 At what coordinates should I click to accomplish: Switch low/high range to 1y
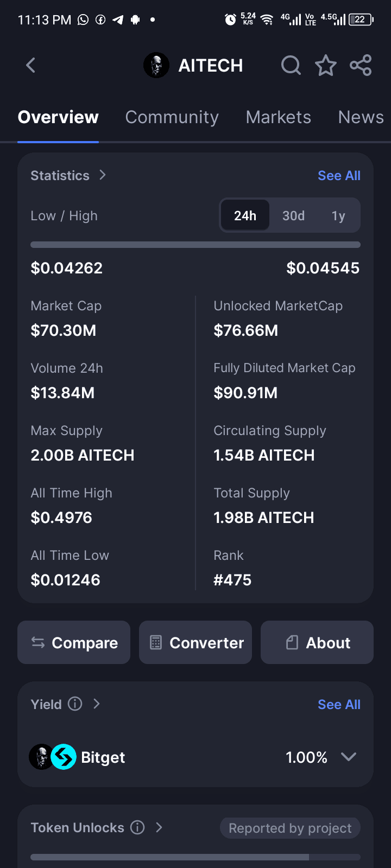[338, 216]
